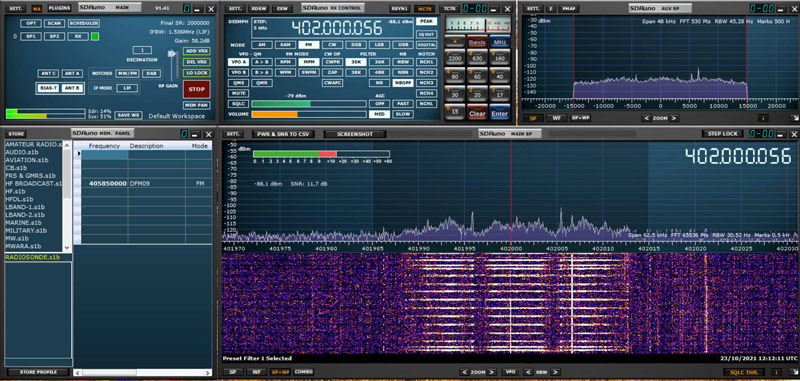
Task: Select AVIATION.s1b bank
Action: (22, 160)
